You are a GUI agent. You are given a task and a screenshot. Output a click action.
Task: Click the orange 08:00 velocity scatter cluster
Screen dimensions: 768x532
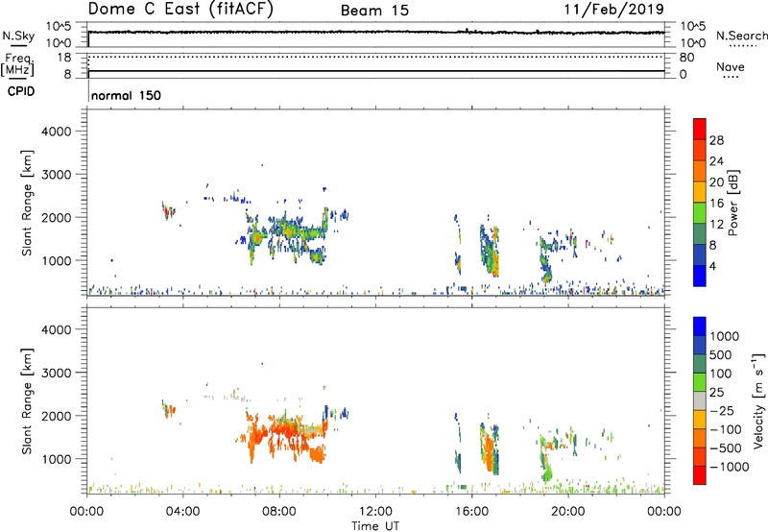(286, 436)
